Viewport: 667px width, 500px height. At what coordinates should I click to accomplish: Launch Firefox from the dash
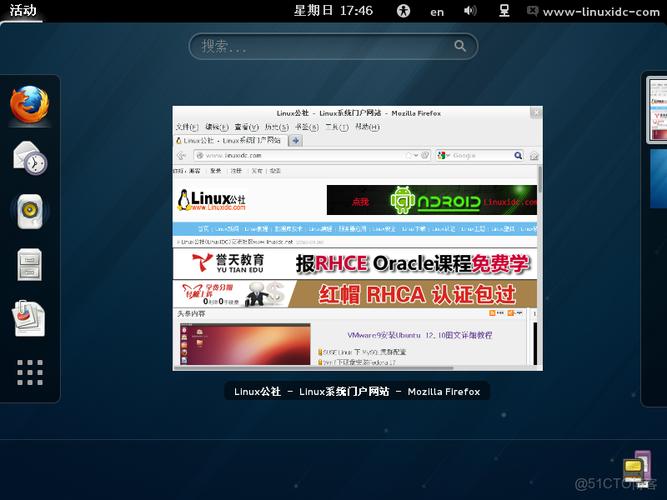29,105
